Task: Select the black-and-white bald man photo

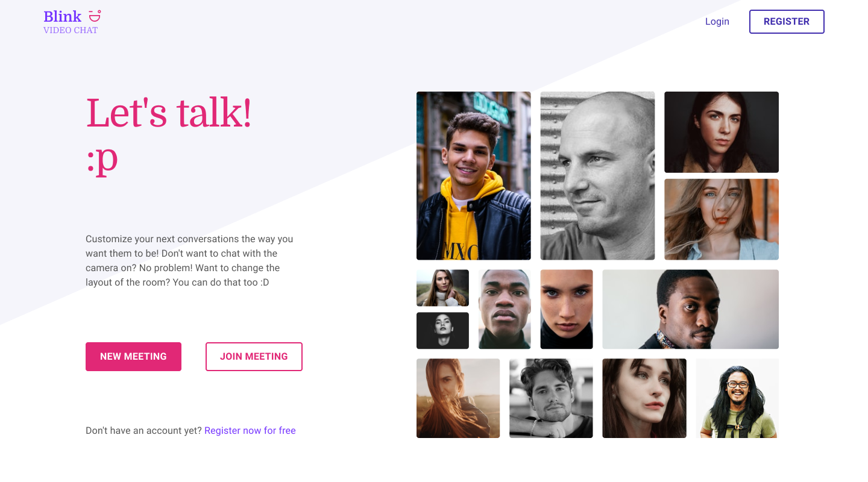Action: tap(597, 176)
